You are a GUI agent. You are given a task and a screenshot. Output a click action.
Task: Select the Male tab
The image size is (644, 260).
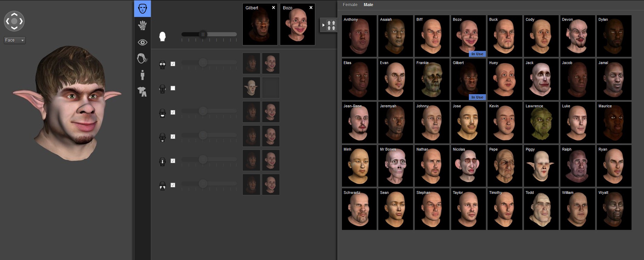tap(368, 5)
